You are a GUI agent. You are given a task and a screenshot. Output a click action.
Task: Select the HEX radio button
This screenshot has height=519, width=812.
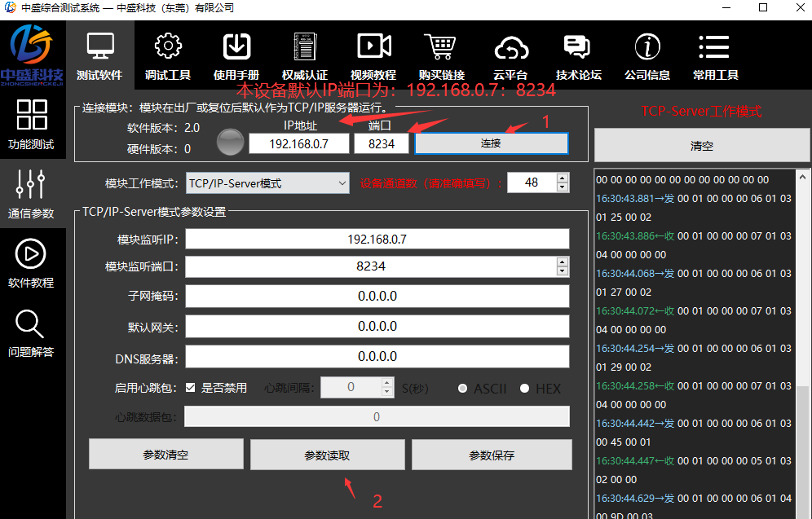point(524,389)
